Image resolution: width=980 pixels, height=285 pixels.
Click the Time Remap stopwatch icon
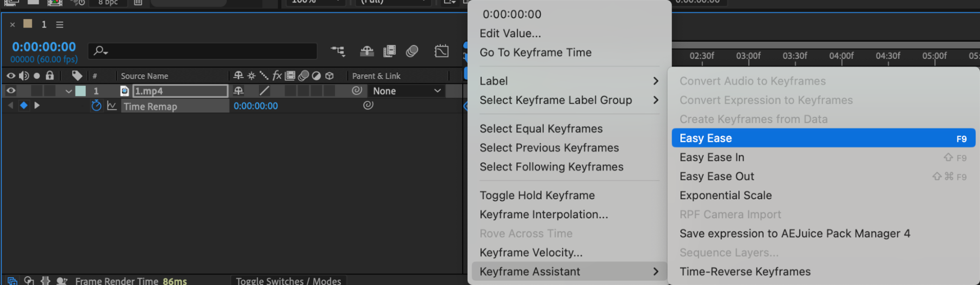96,105
